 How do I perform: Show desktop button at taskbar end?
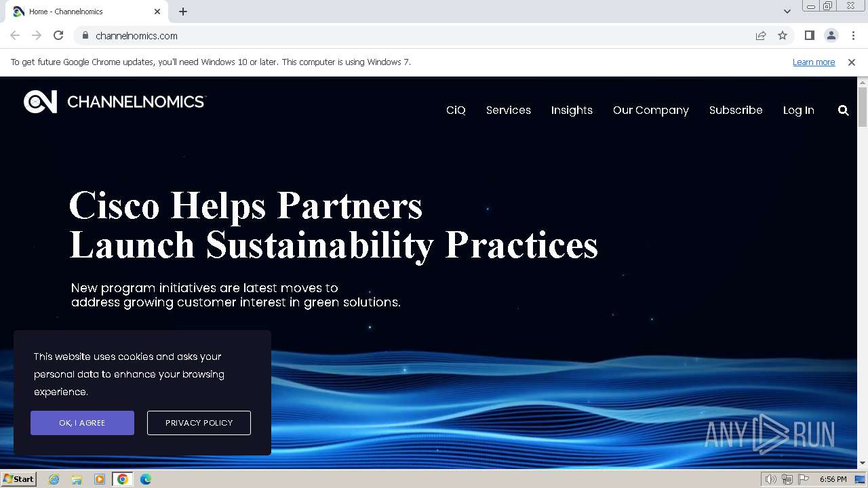860,479
